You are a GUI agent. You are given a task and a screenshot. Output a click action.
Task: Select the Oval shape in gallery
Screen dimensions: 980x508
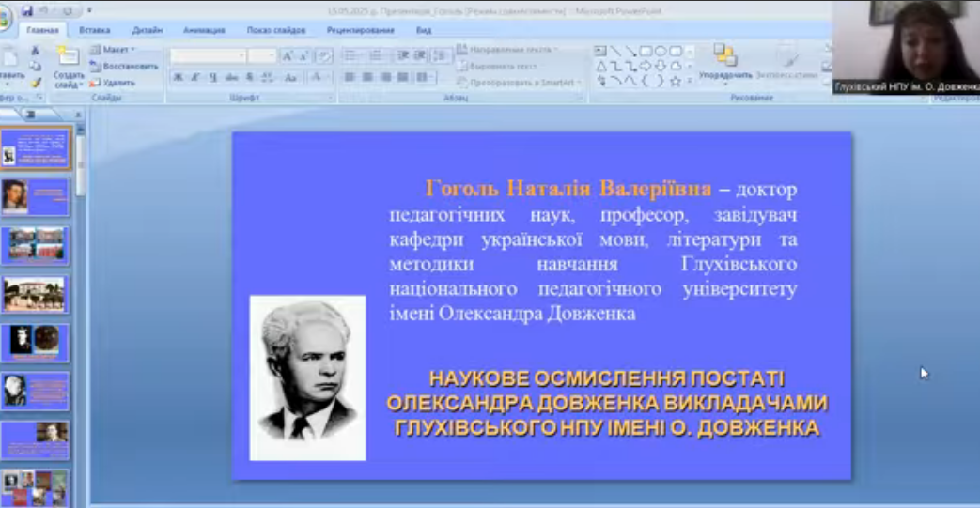661,51
